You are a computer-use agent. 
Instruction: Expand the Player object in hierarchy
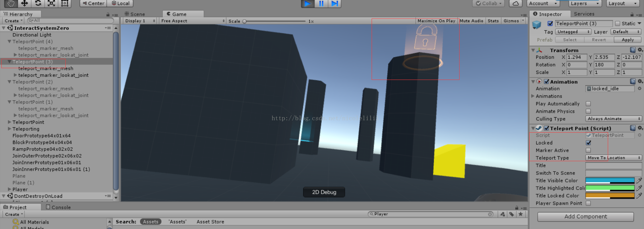click(x=9, y=189)
